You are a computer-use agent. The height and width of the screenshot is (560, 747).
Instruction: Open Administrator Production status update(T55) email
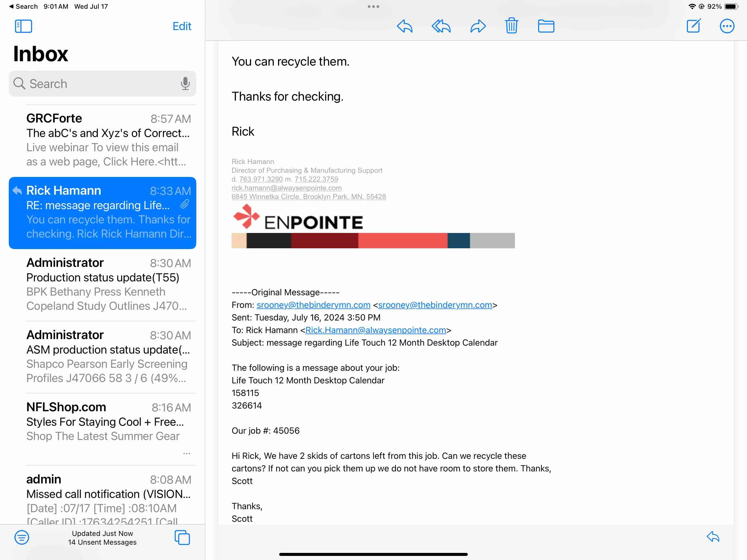click(x=108, y=284)
